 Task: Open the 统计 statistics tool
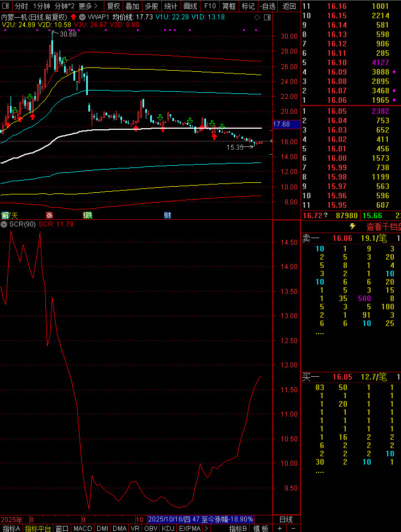tap(171, 6)
